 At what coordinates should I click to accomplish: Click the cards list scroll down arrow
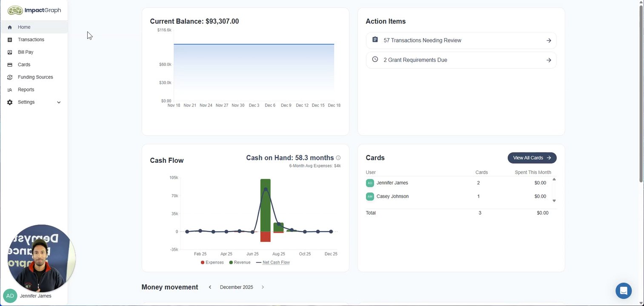[554, 201]
